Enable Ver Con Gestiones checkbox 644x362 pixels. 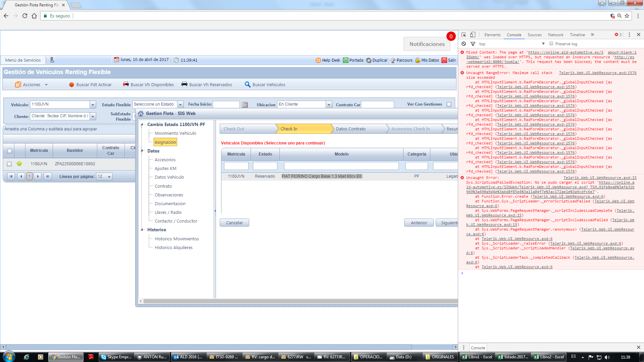coord(449,104)
